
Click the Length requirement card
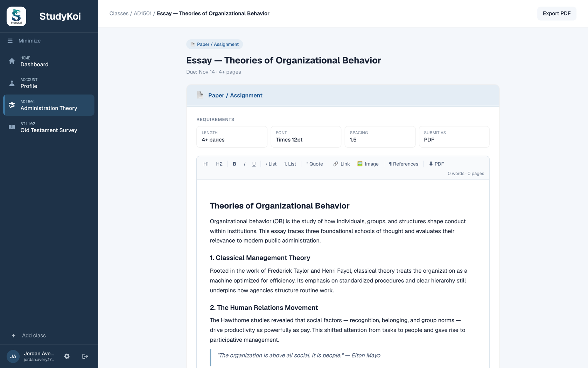point(232,137)
